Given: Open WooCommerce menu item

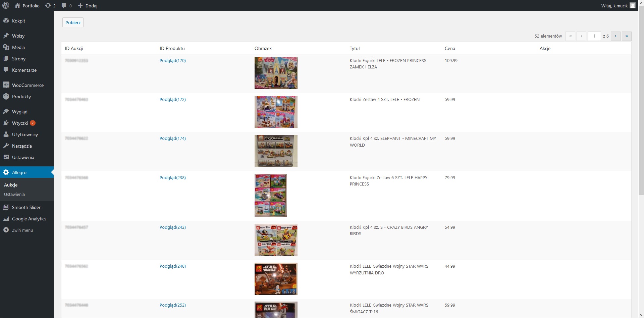Looking at the screenshot, I should pos(27,85).
